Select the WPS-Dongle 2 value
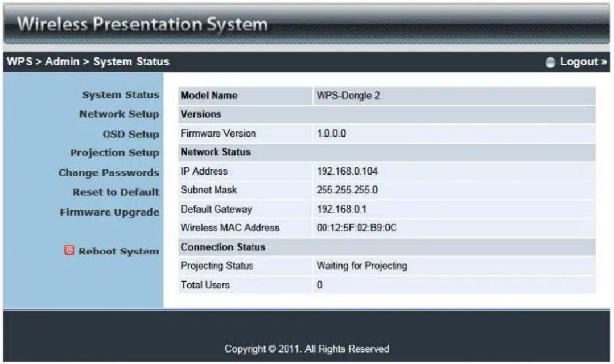This screenshot has height=364, width=614. [348, 96]
